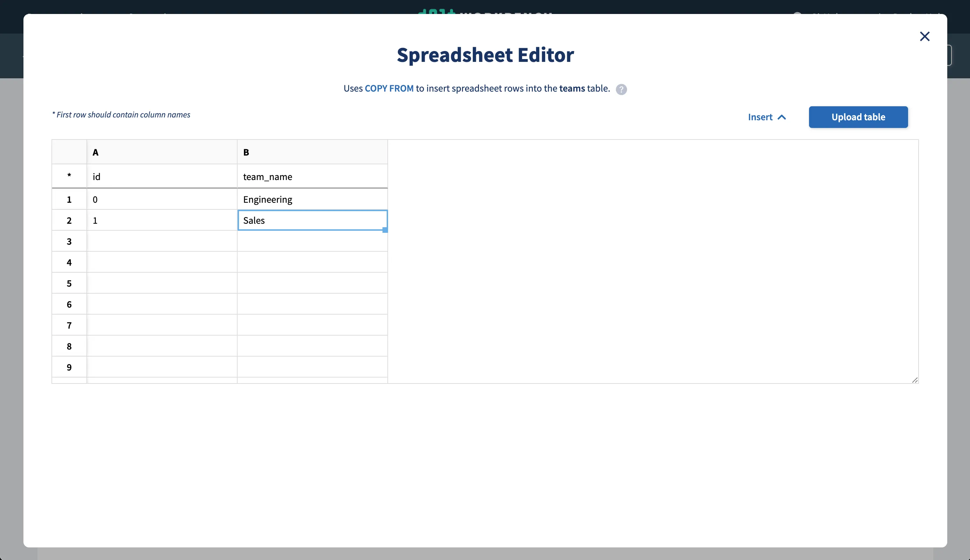Open the Insert menu

tap(760, 117)
